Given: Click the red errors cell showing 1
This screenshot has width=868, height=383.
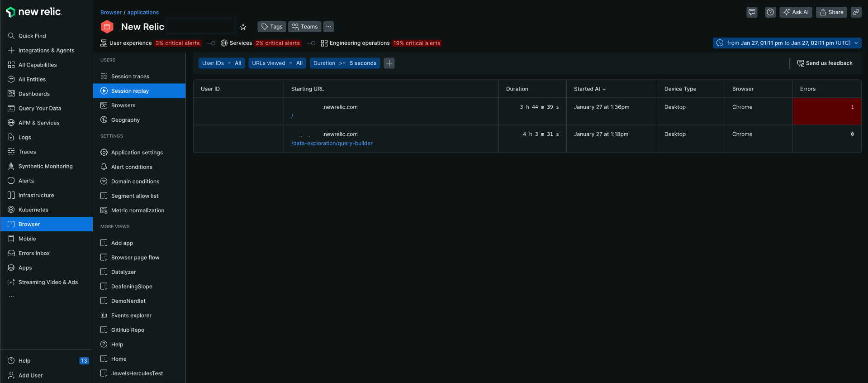Looking at the screenshot, I should coord(826,111).
